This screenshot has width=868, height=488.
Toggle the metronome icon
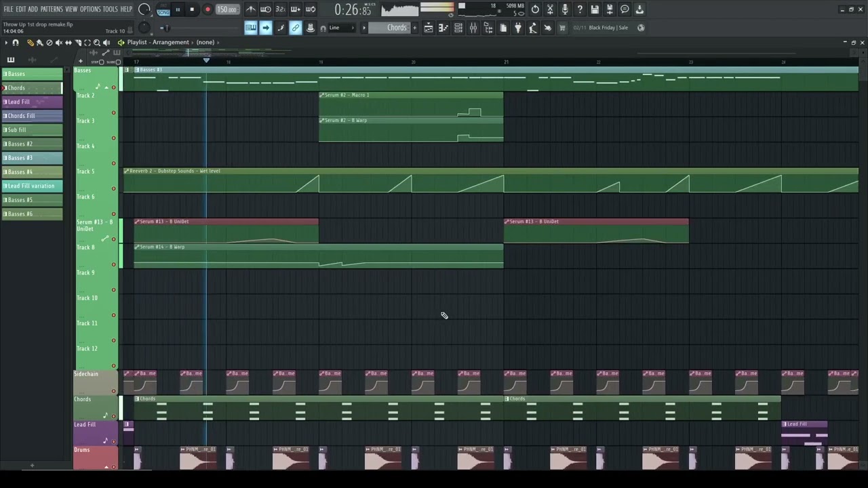(x=251, y=9)
